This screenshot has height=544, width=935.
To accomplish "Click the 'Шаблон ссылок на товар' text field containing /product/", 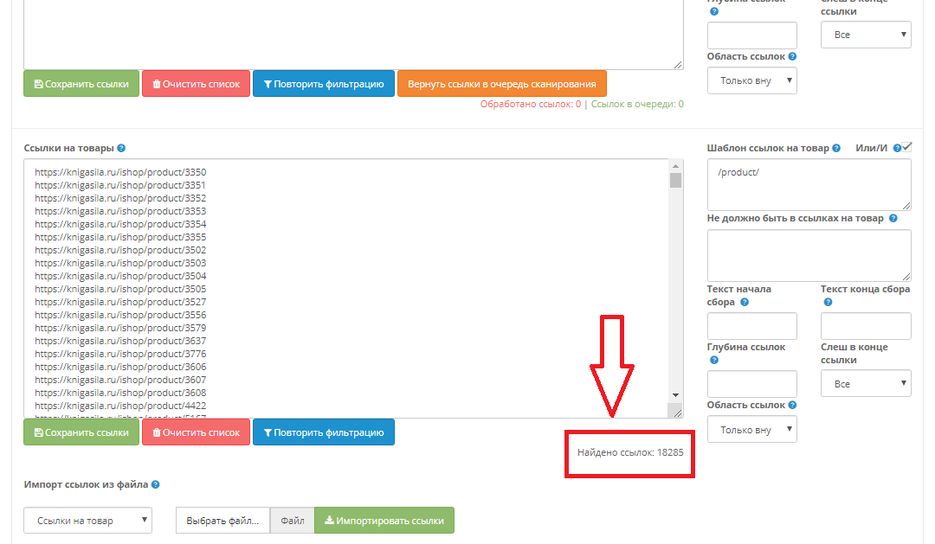I will click(808, 184).
